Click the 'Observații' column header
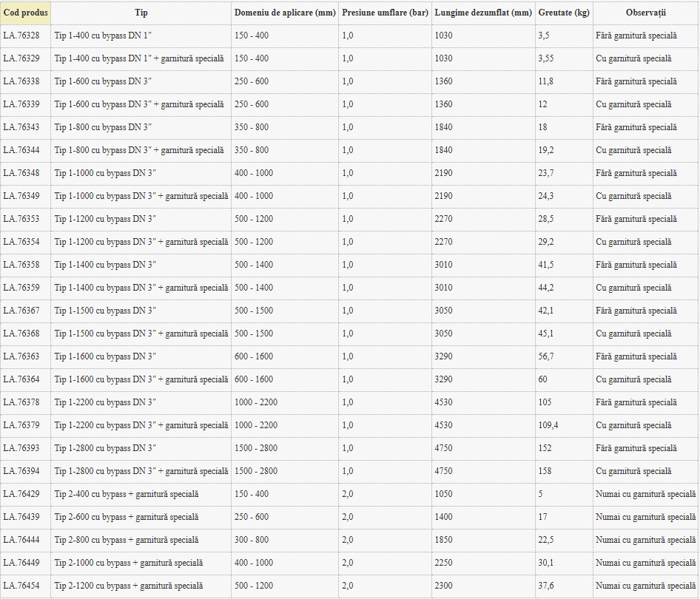The width and height of the screenshot is (700, 599). click(x=645, y=13)
